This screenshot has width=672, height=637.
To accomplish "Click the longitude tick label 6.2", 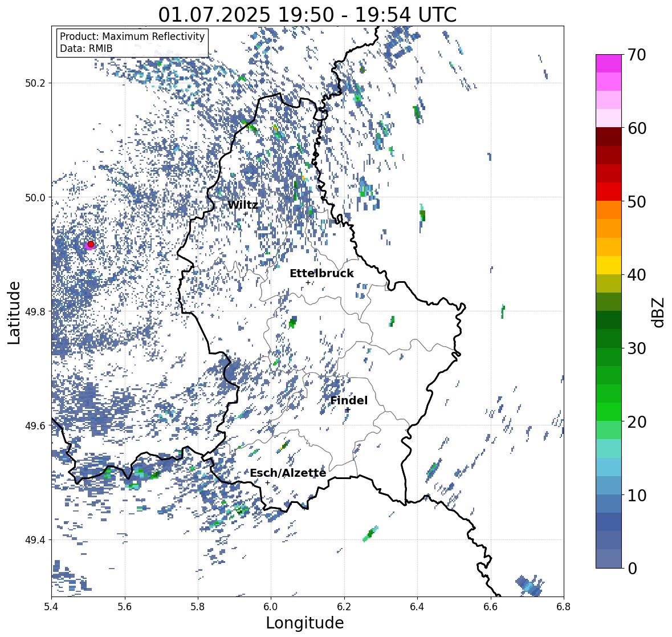I will tap(344, 607).
